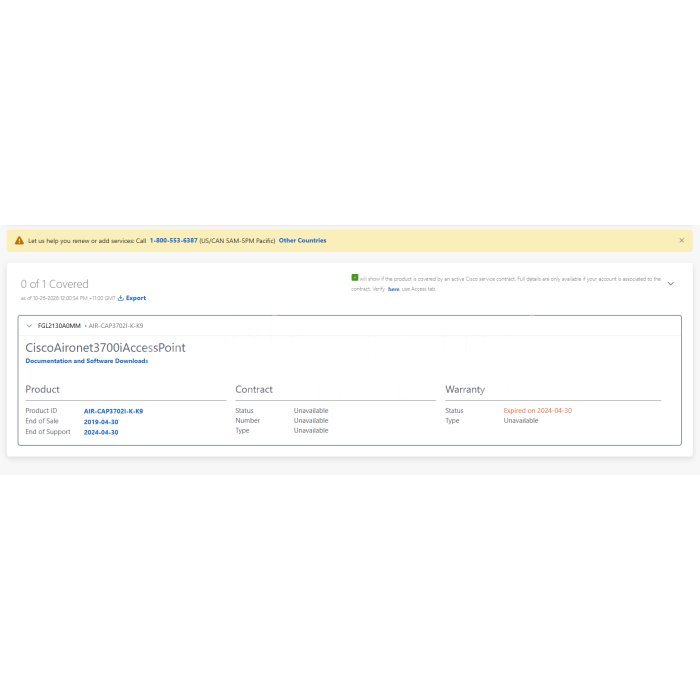Open Documentation and Software Downloads
This screenshot has height=700, width=700.
(87, 361)
